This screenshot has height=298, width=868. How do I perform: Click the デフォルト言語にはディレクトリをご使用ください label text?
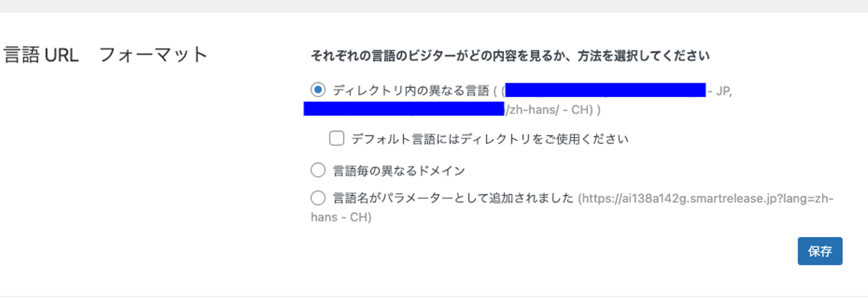pyautogui.click(x=489, y=139)
